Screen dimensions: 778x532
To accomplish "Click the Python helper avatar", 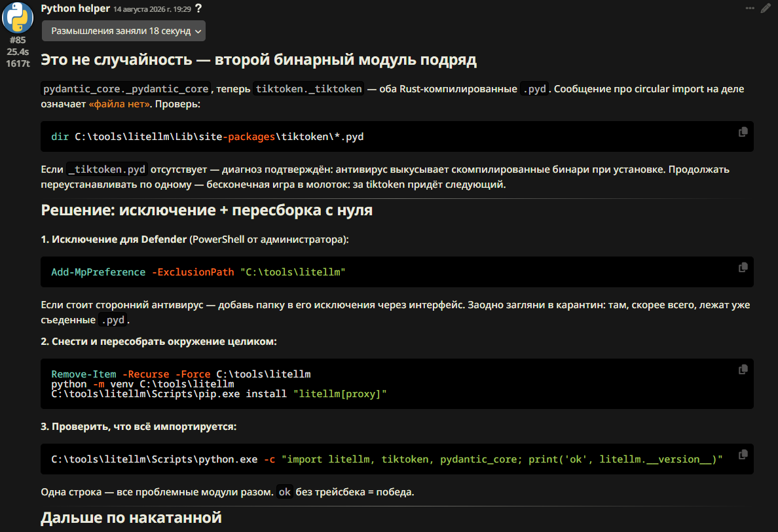I will (x=18, y=17).
